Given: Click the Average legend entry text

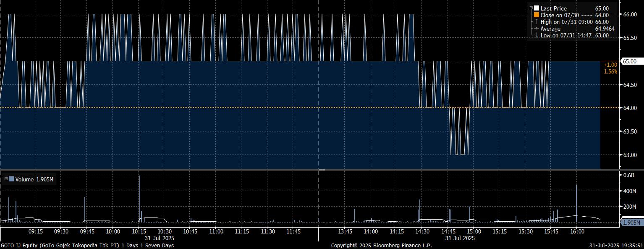Looking at the screenshot, I should coord(550,29).
